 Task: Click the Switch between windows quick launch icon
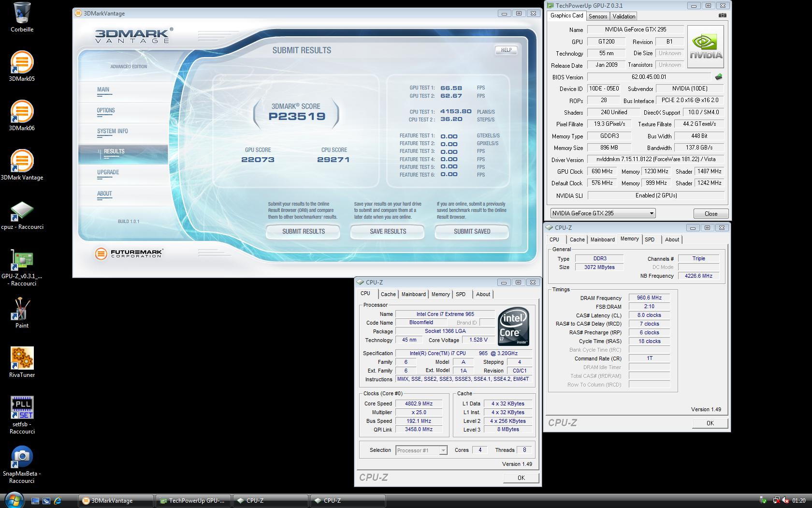pyautogui.click(x=46, y=501)
